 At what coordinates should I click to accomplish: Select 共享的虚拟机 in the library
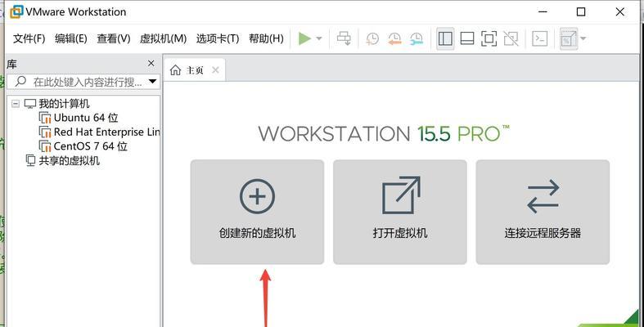(69, 161)
